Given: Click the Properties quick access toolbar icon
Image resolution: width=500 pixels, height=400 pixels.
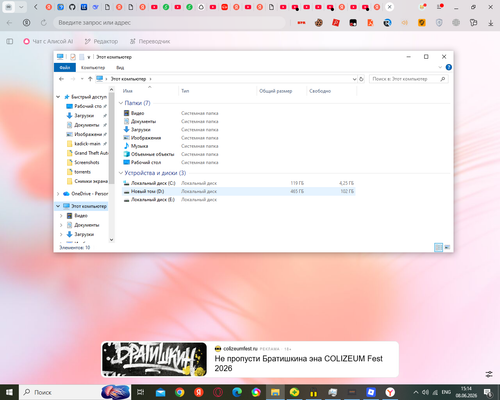Looking at the screenshot, I should (x=73, y=57).
